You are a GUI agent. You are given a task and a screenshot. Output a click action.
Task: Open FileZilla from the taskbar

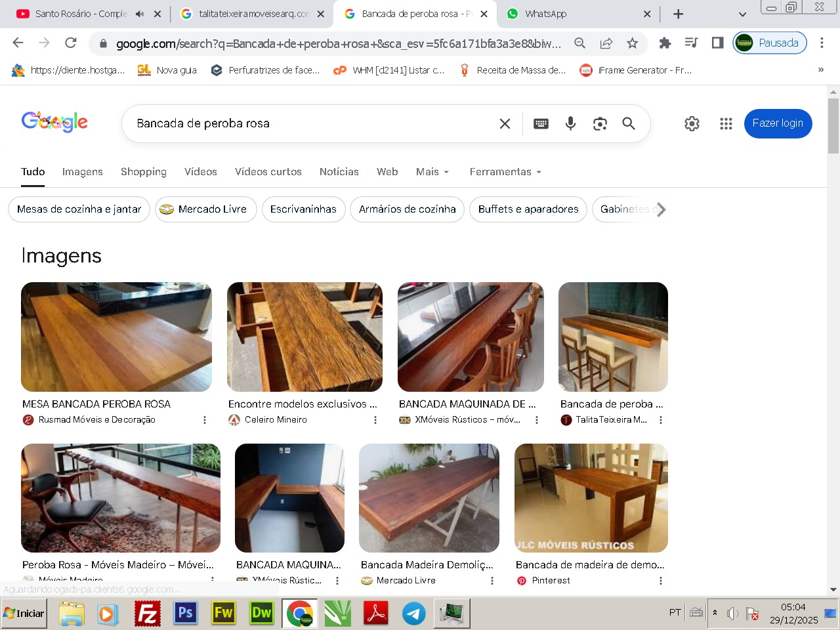point(148,614)
